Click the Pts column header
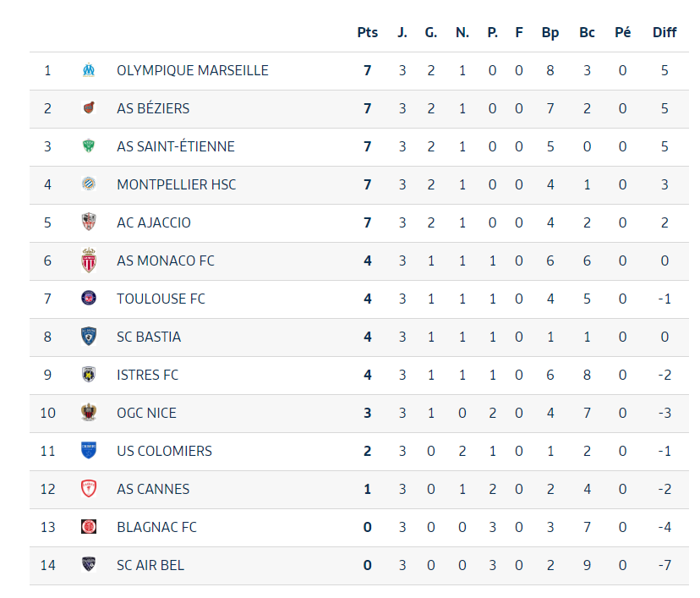Image resolution: width=700 pixels, height=598 pixels. click(x=368, y=32)
